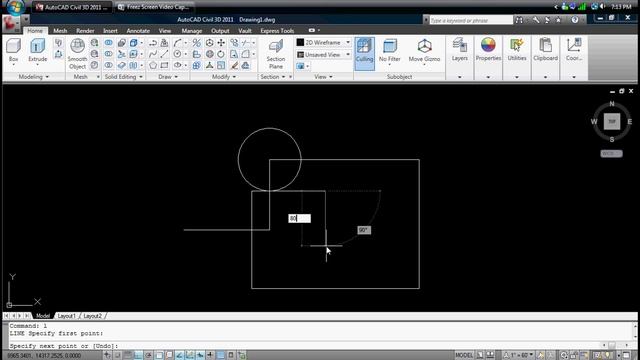Click the Scale modify tool

[221, 65]
